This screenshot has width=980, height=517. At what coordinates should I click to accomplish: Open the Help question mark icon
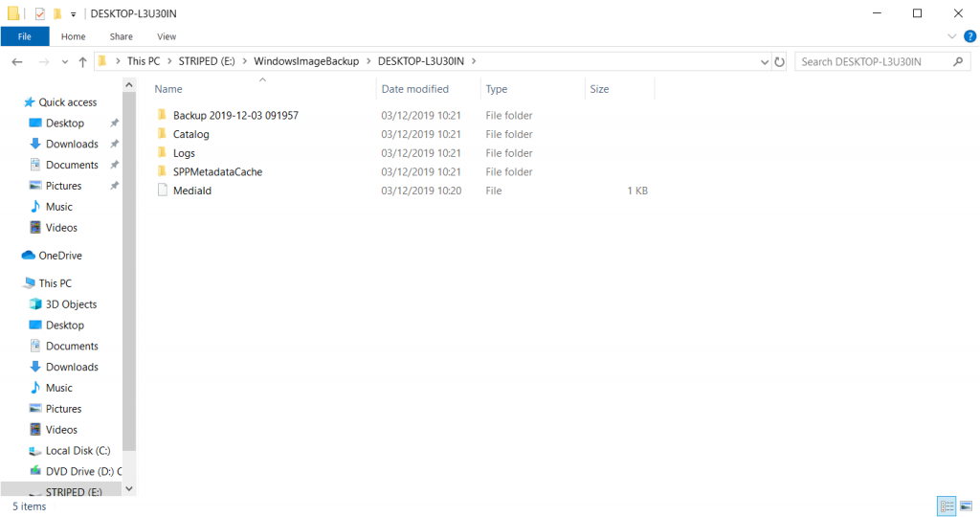970,36
